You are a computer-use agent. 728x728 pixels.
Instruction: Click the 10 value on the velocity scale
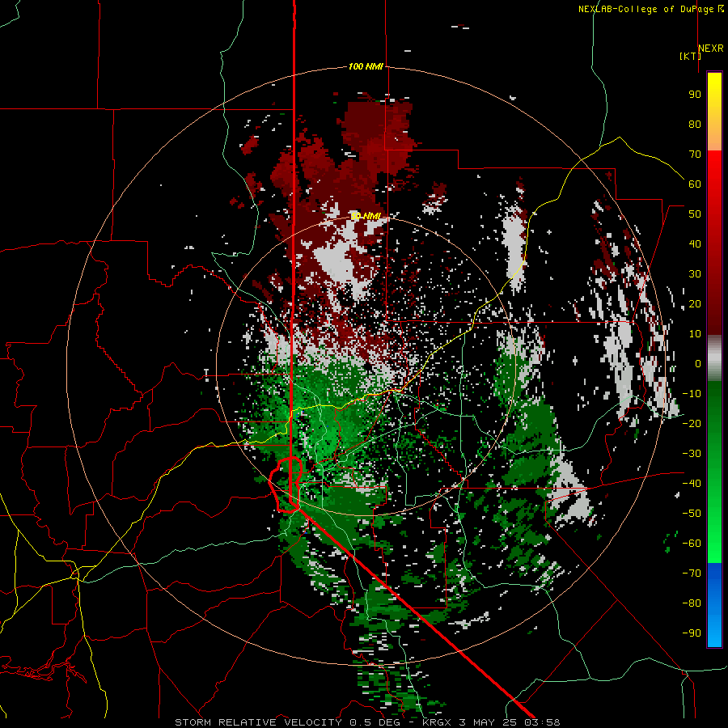[695, 334]
